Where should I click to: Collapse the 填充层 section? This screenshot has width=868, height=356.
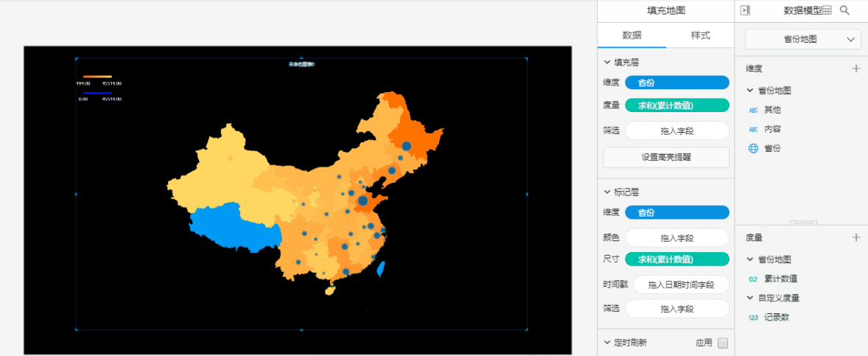pyautogui.click(x=607, y=63)
